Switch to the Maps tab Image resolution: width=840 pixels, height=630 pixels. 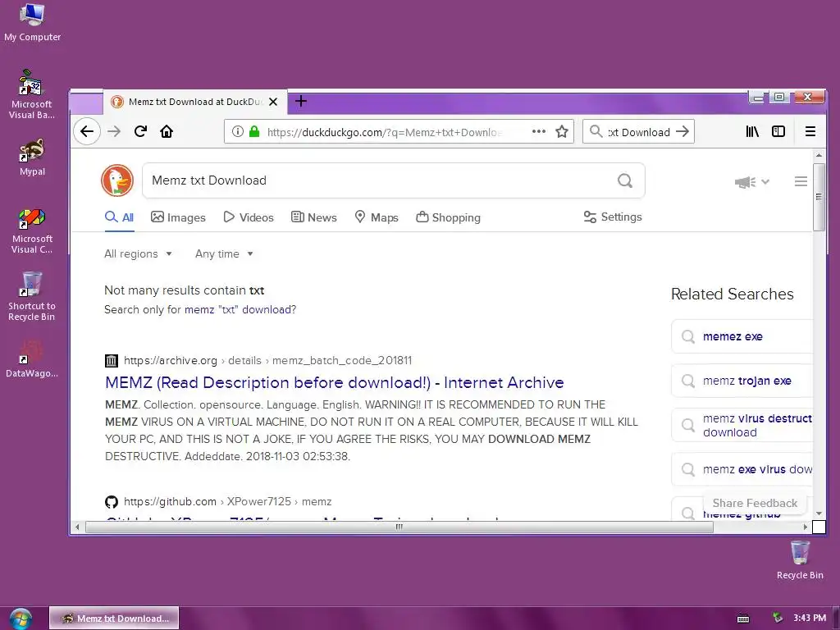coord(377,217)
